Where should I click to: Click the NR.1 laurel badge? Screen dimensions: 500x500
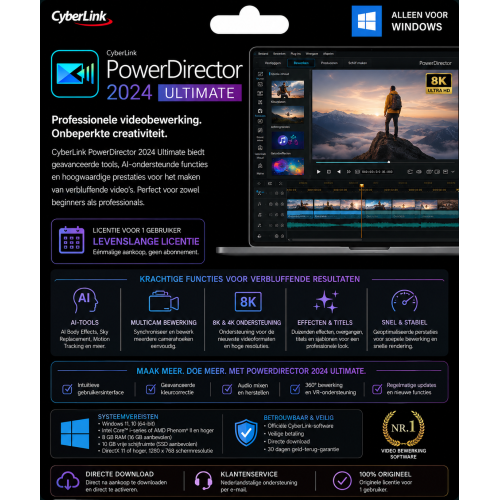click(404, 428)
